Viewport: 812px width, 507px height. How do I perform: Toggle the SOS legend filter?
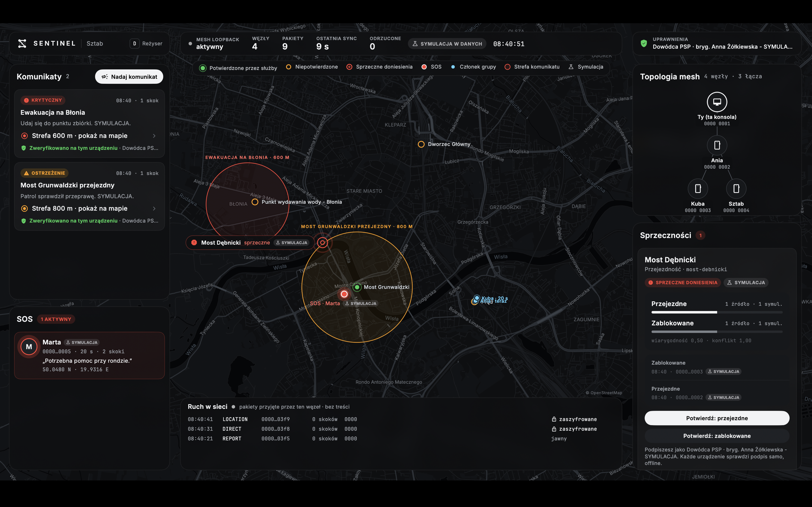431,67
